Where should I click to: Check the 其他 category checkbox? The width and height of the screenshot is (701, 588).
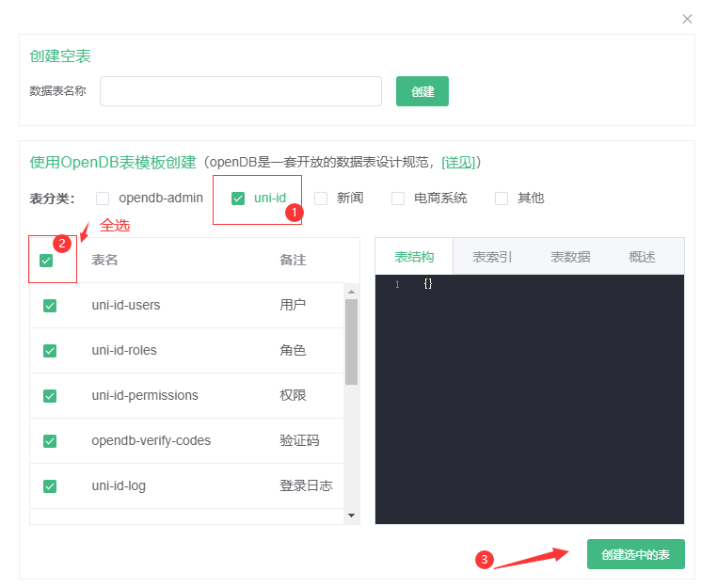point(502,199)
